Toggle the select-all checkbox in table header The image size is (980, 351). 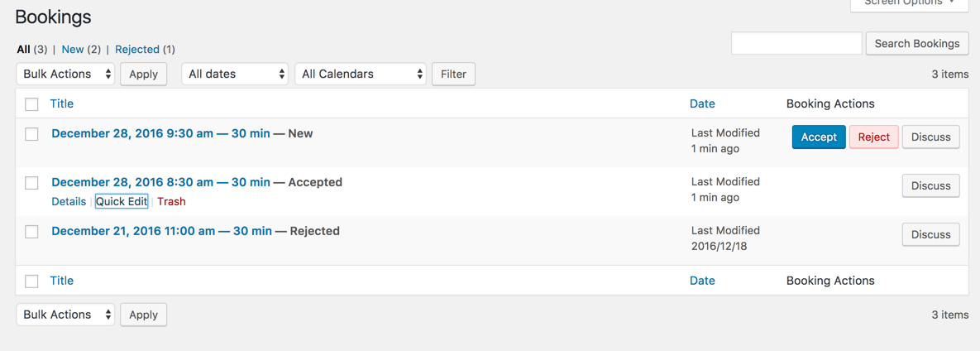(31, 104)
